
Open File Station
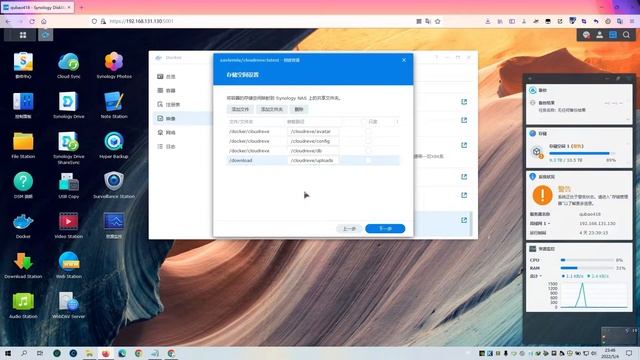pyautogui.click(x=23, y=145)
